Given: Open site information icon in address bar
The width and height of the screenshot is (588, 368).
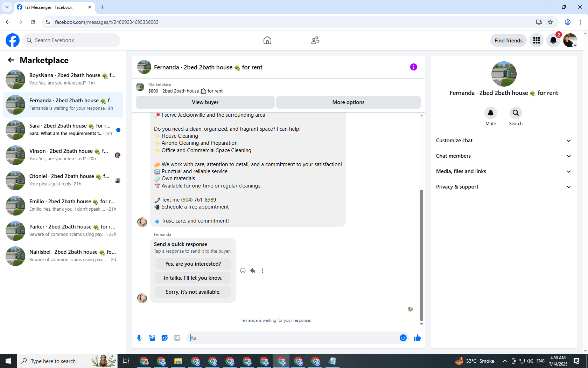Looking at the screenshot, I should pyautogui.click(x=48, y=22).
